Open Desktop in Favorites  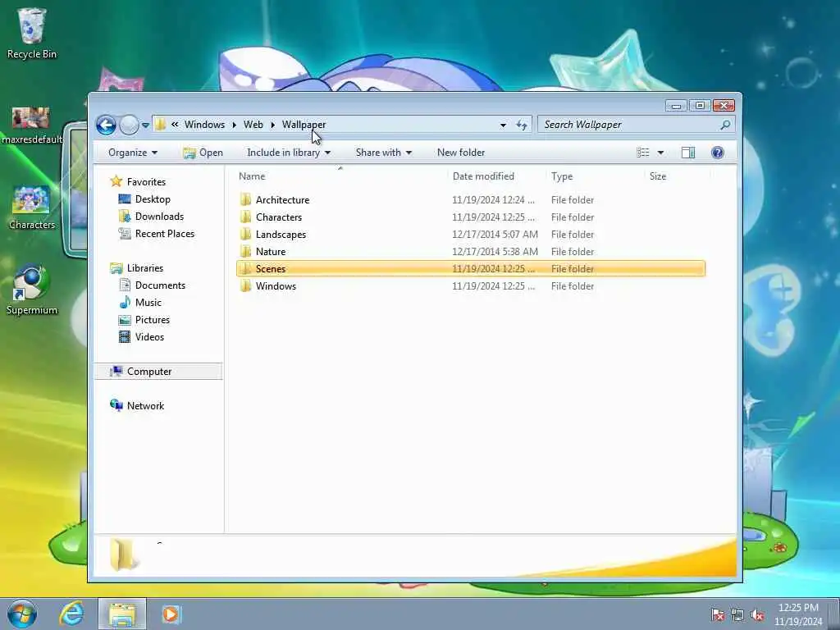tap(144, 199)
